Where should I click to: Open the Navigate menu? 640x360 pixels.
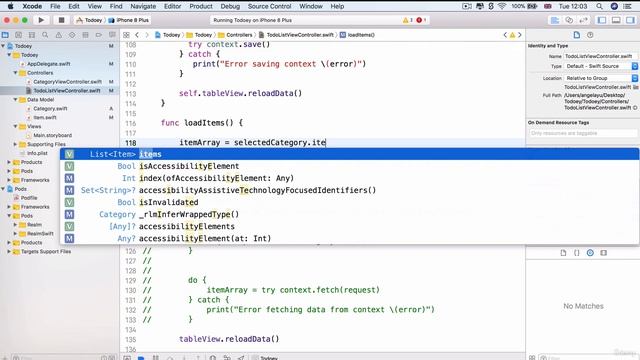(143, 6)
